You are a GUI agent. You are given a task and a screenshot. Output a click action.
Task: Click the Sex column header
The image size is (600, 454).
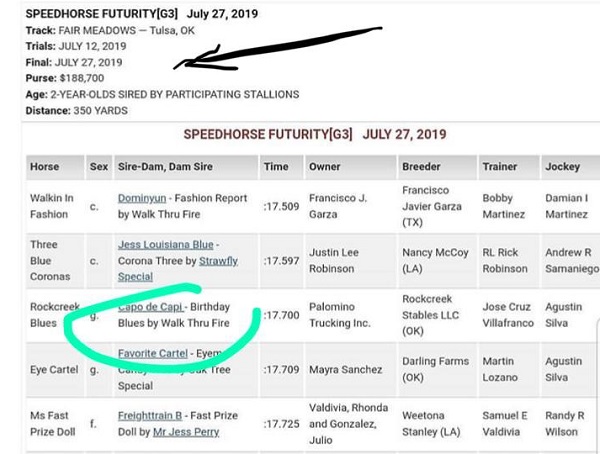click(99, 167)
